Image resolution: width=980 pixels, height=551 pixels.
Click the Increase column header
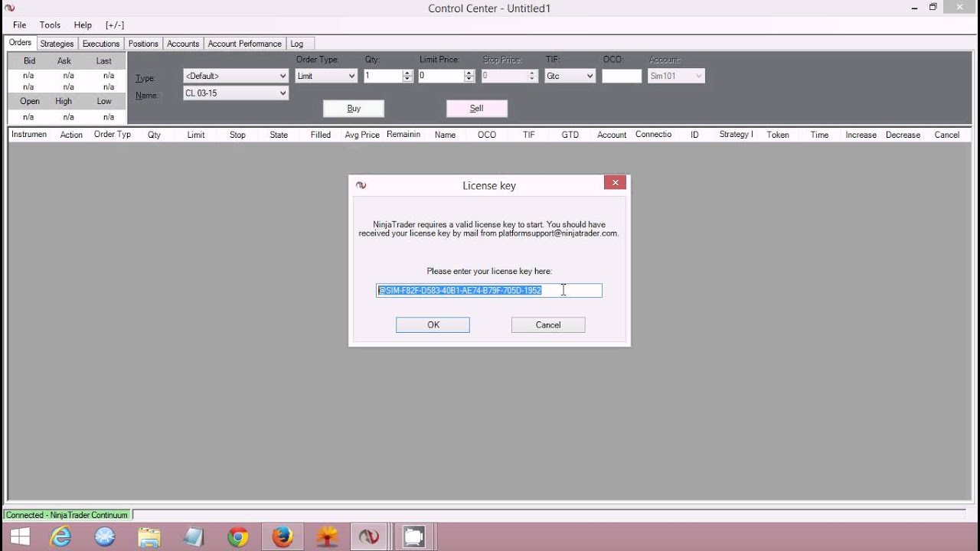click(861, 135)
